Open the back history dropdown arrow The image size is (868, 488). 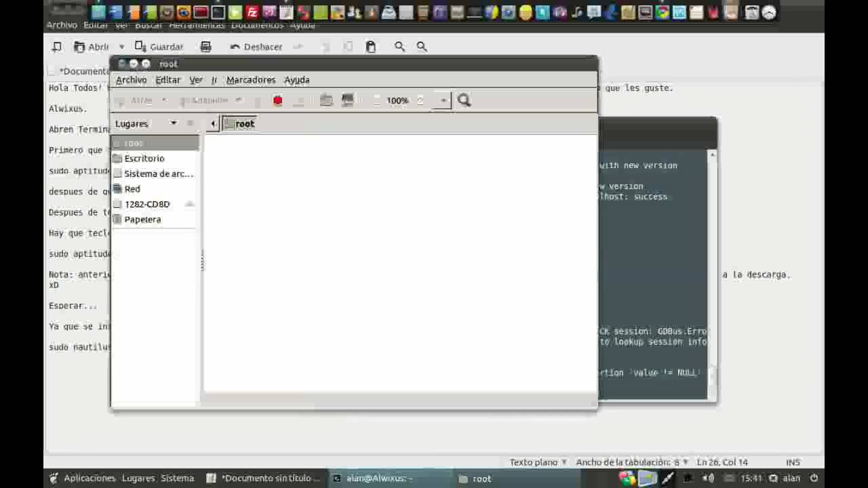164,100
